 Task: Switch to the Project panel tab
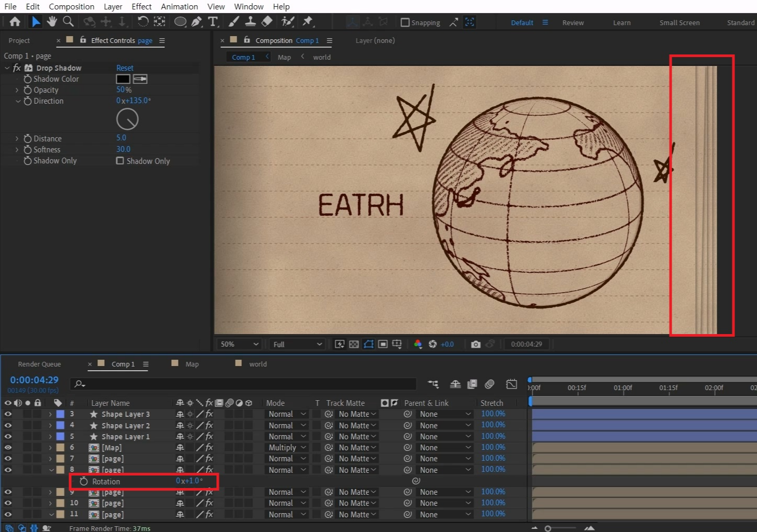[x=19, y=40]
